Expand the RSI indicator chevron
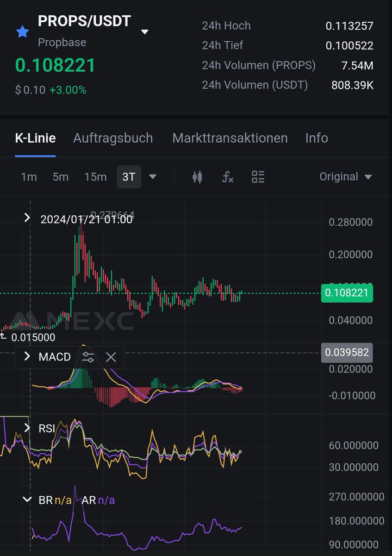This screenshot has width=392, height=556. tap(27, 428)
